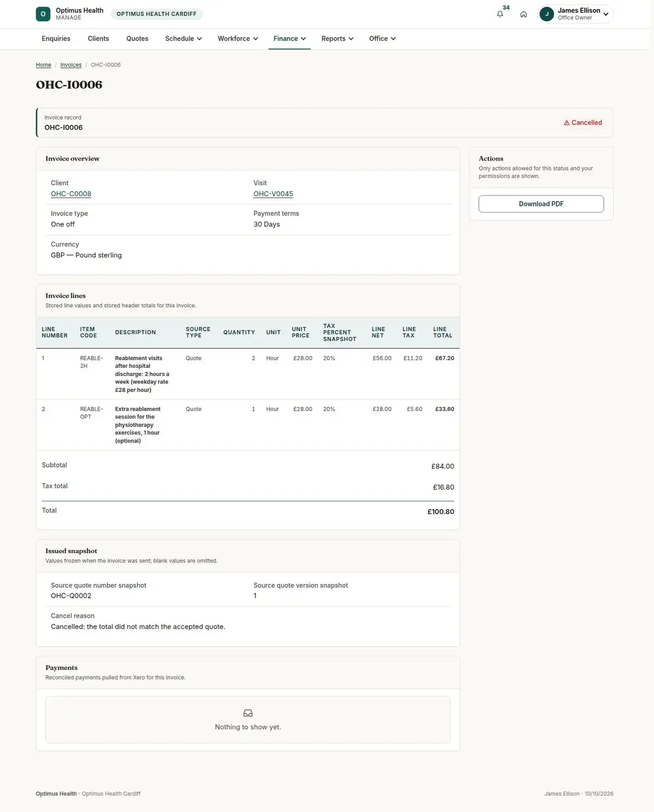
Task: Click the Cancelled warning status badge
Action: [583, 123]
